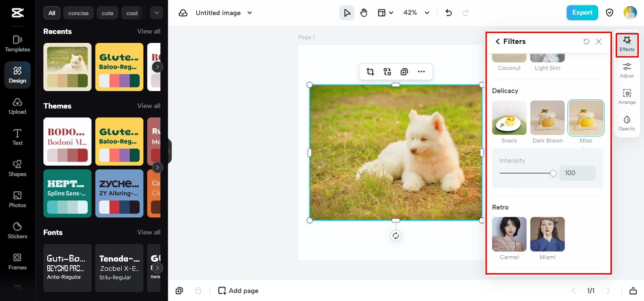Open the Effects tab
Screen dimensions: 644x301
[627, 44]
